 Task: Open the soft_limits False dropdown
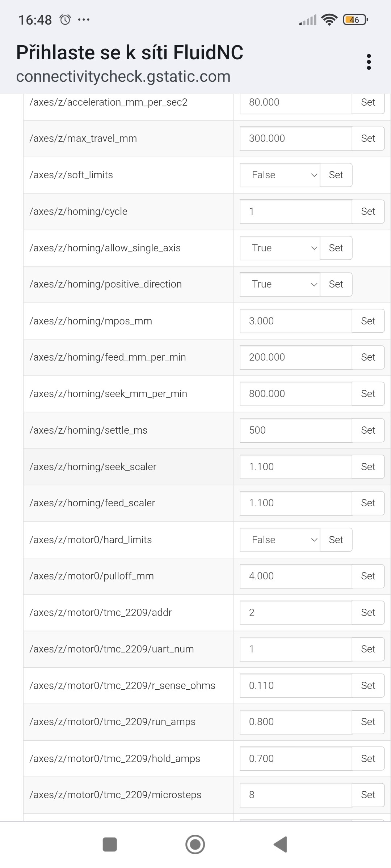[x=280, y=175]
